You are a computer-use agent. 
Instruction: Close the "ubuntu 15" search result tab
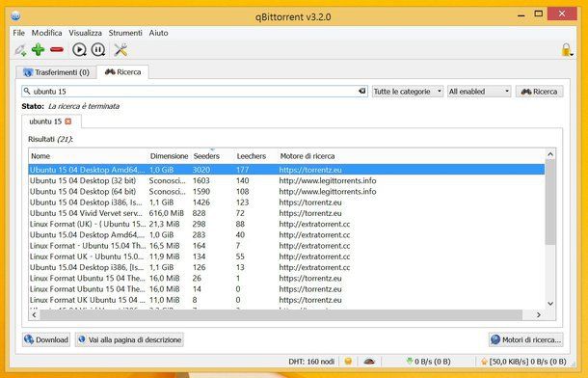67,121
